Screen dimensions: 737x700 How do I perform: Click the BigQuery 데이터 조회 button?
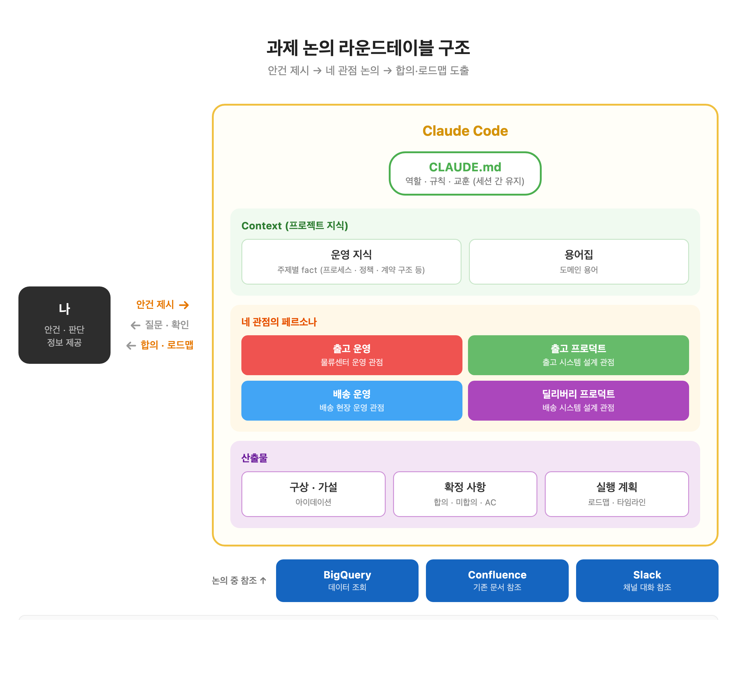pyautogui.click(x=347, y=580)
